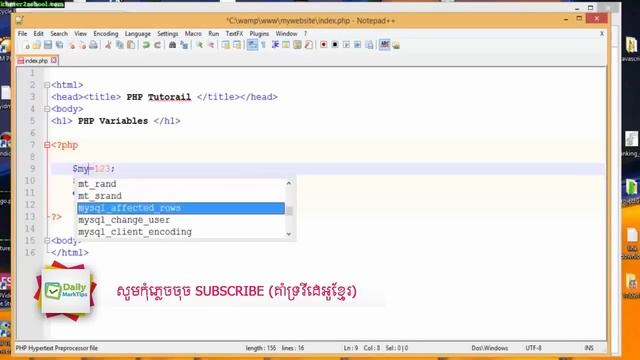This screenshot has width=640, height=360.
Task: Click the UTF-8 encoding status bar entry
Action: 533,348
